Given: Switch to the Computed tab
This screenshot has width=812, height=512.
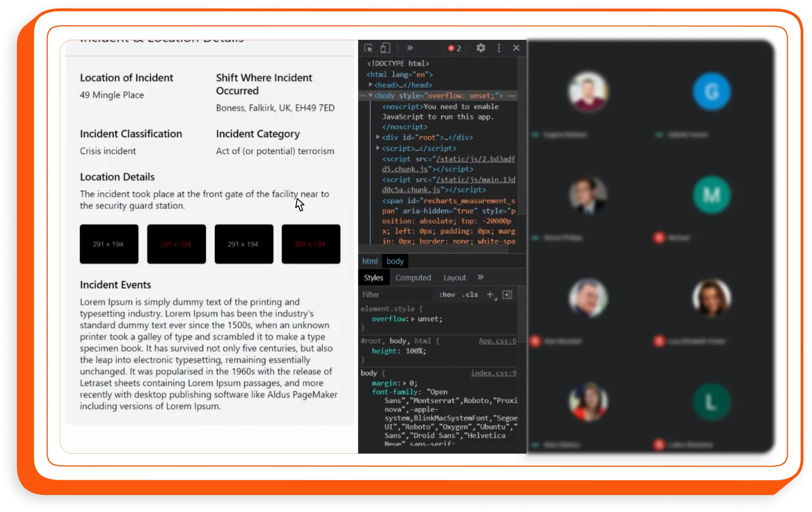Looking at the screenshot, I should point(413,277).
